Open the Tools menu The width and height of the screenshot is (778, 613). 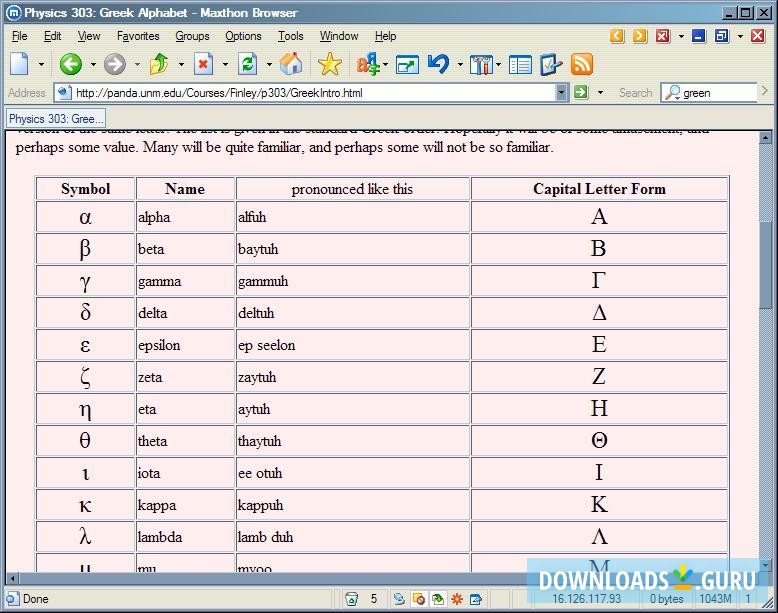click(x=290, y=36)
